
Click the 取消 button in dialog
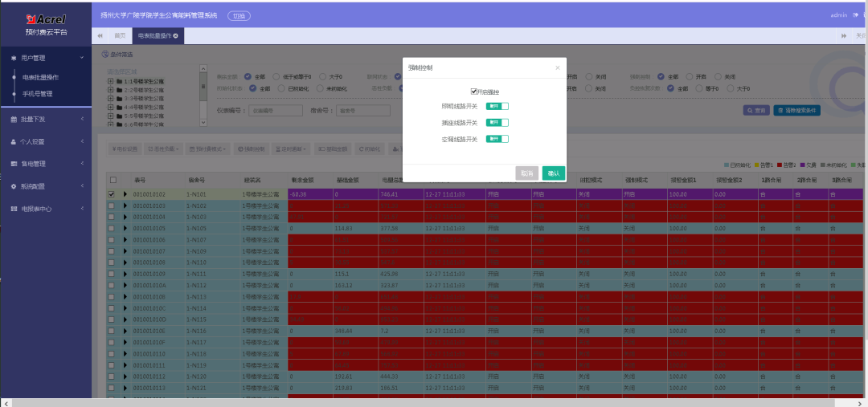527,173
